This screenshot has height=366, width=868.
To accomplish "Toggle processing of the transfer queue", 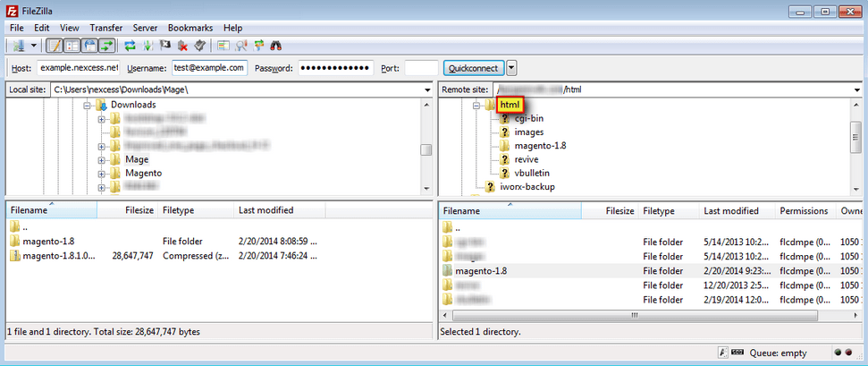I will click(147, 46).
